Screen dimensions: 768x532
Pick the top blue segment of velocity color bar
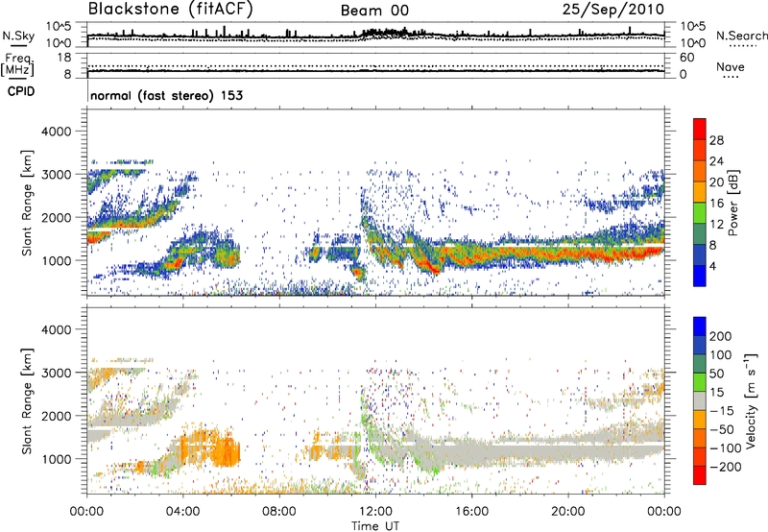700,326
